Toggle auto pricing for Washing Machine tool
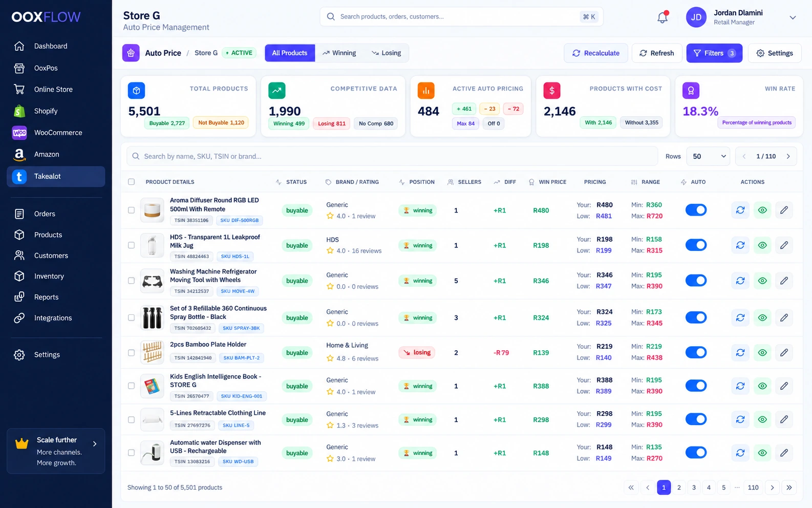The height and width of the screenshot is (508, 812). [696, 281]
